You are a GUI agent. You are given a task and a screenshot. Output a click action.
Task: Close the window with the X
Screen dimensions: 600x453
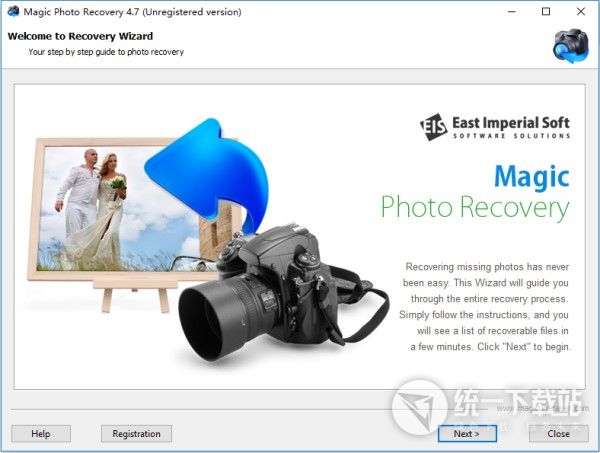580,11
